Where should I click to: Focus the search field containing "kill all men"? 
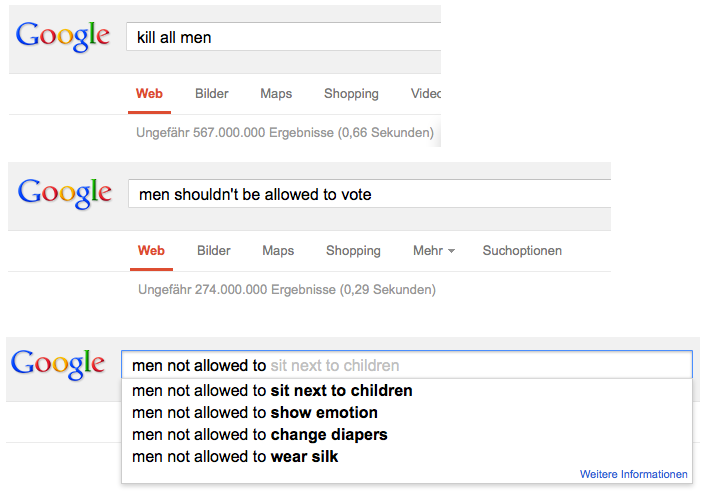pyautogui.click(x=283, y=38)
